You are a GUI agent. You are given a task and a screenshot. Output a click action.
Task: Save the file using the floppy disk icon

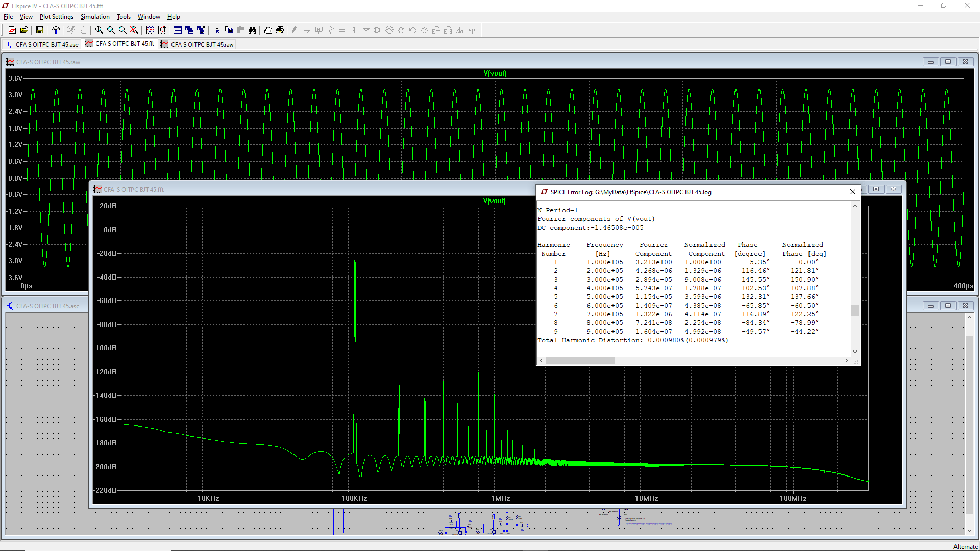(x=39, y=30)
